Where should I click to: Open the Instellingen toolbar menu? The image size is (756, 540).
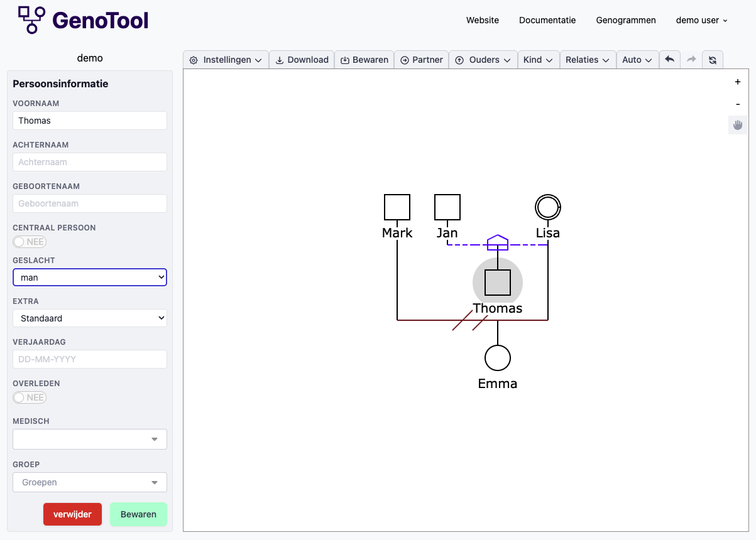[226, 60]
